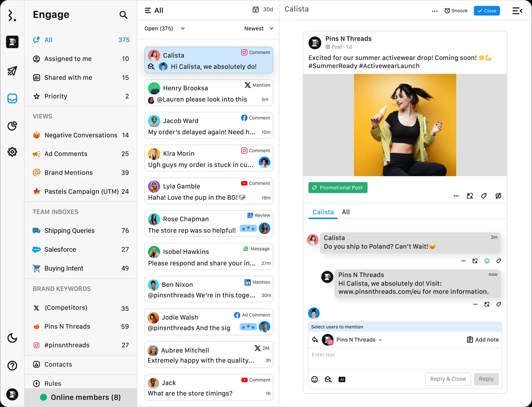
Task: Expand Pins N Threads reply account dropdown
Action: (x=380, y=340)
